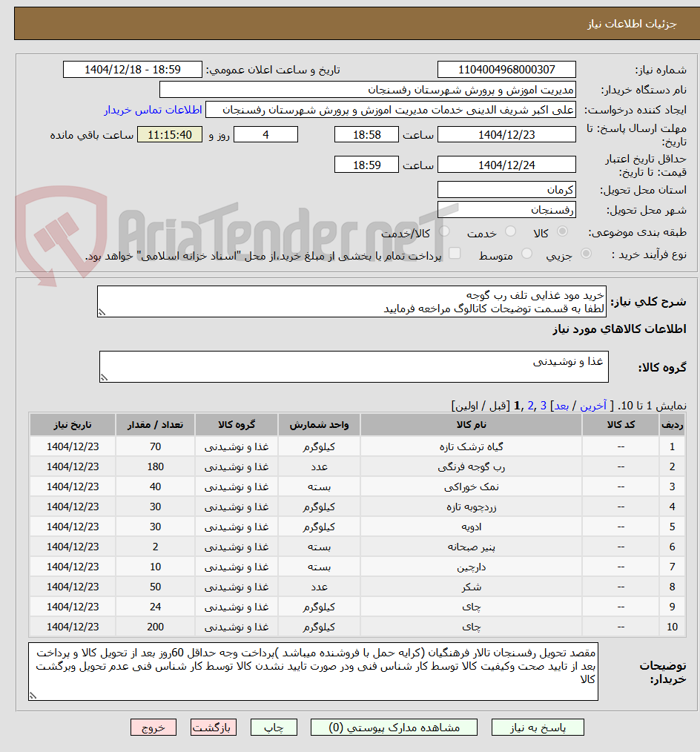Click the بازگشت back button

coord(214,727)
